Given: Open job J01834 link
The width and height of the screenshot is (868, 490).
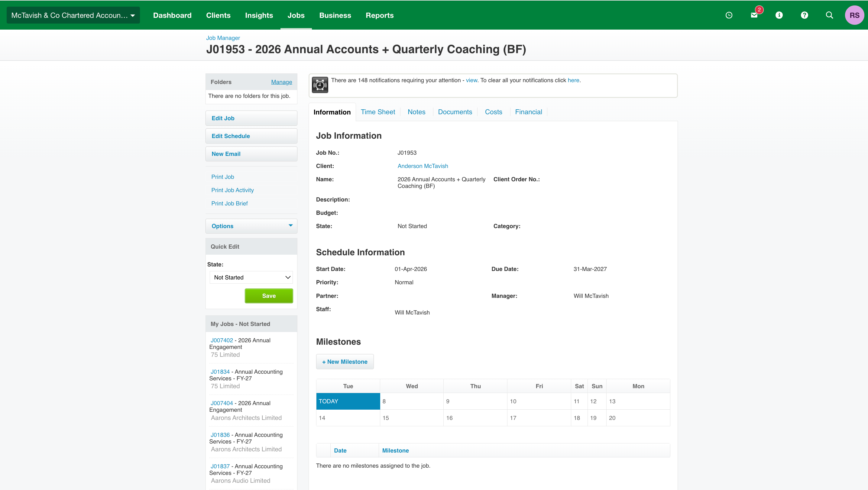Looking at the screenshot, I should [x=220, y=372].
